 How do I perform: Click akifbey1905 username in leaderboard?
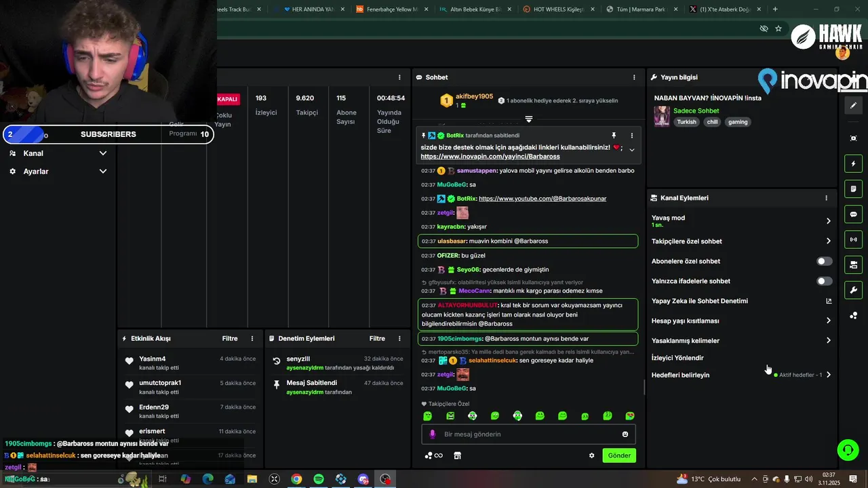[x=474, y=96]
